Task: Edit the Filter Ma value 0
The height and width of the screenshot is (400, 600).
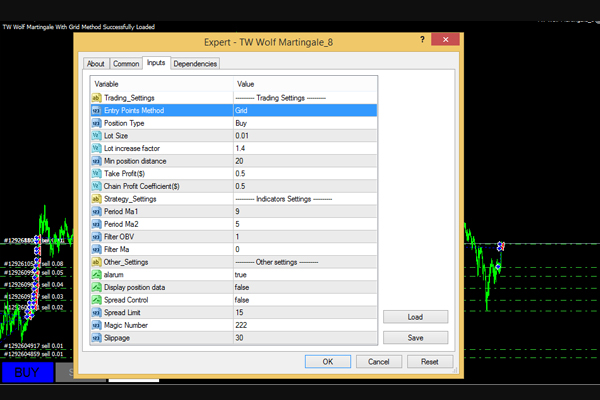Action: (305, 250)
